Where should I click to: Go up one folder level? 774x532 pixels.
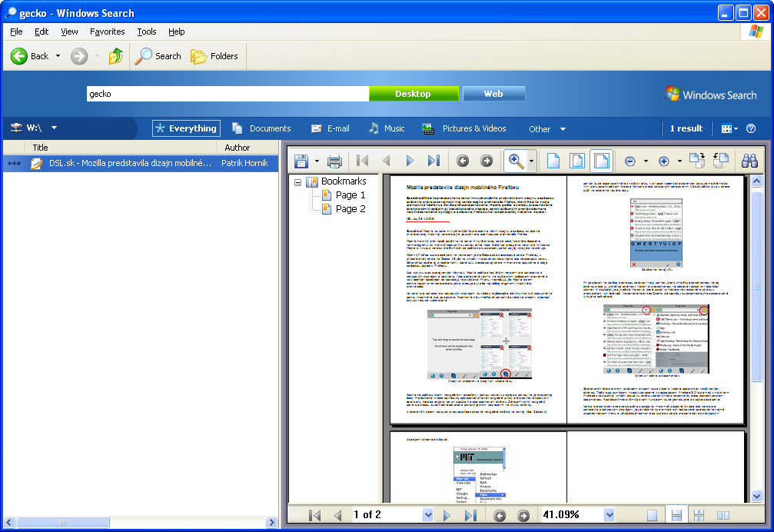[116, 56]
